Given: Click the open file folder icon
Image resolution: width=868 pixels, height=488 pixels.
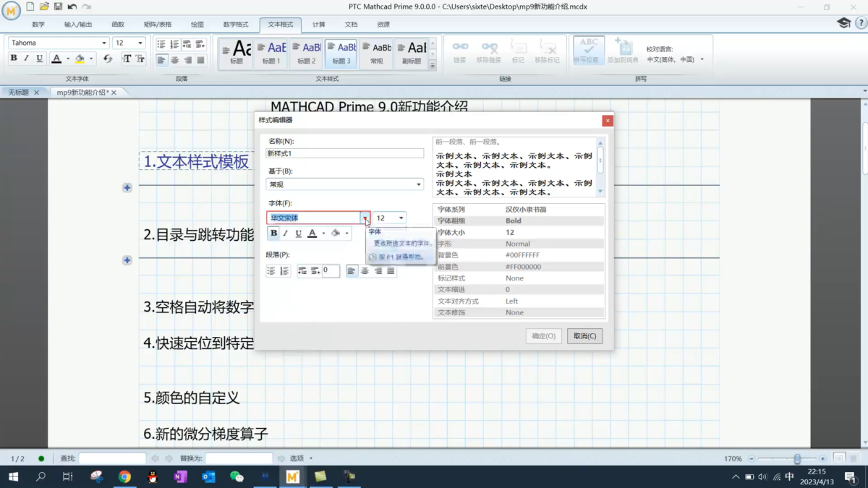Looking at the screenshot, I should tap(44, 7).
